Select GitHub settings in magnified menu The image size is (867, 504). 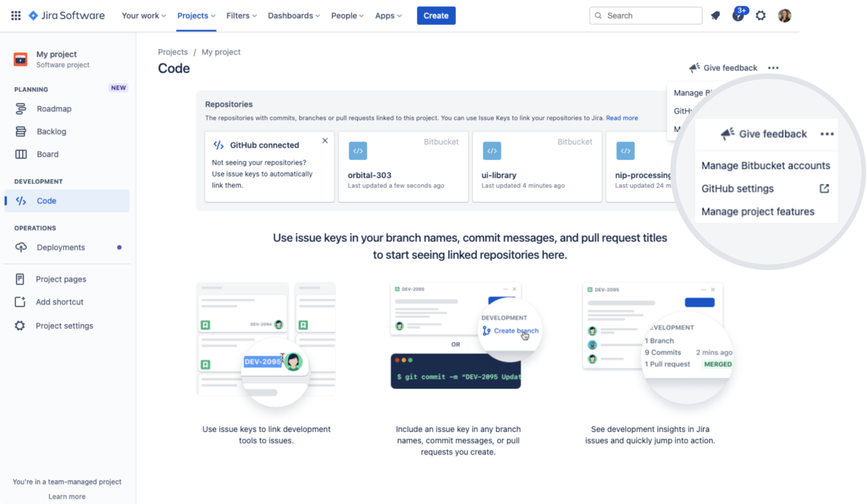766,188
